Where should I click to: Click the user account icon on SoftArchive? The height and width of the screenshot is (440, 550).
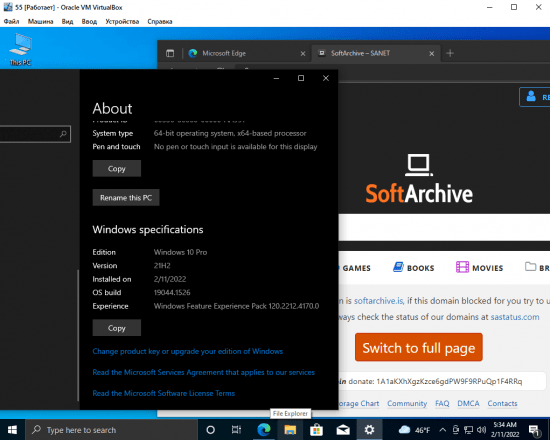(531, 96)
